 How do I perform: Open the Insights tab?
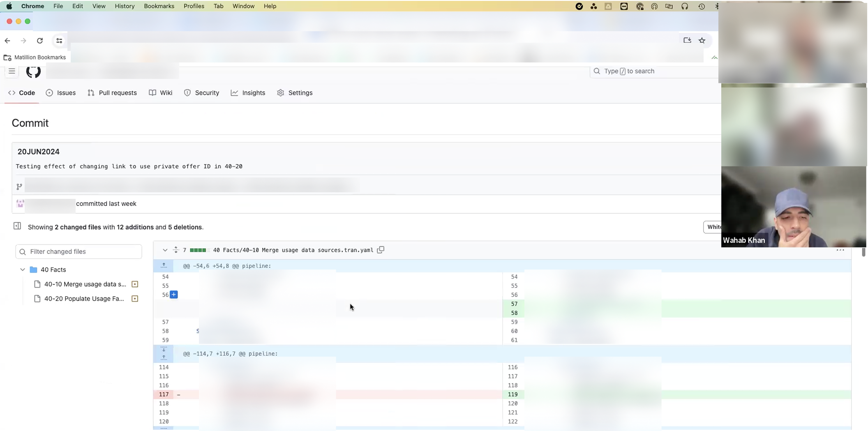[248, 93]
